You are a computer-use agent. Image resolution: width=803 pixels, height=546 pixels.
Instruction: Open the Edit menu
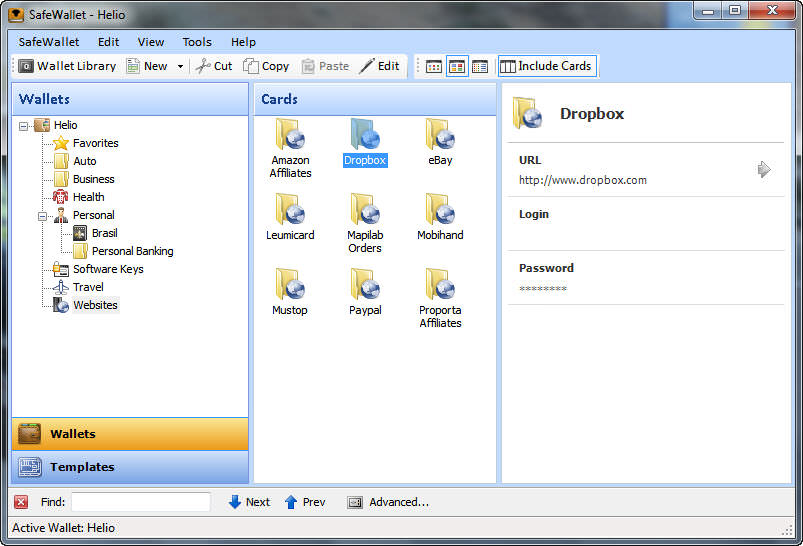(x=109, y=42)
